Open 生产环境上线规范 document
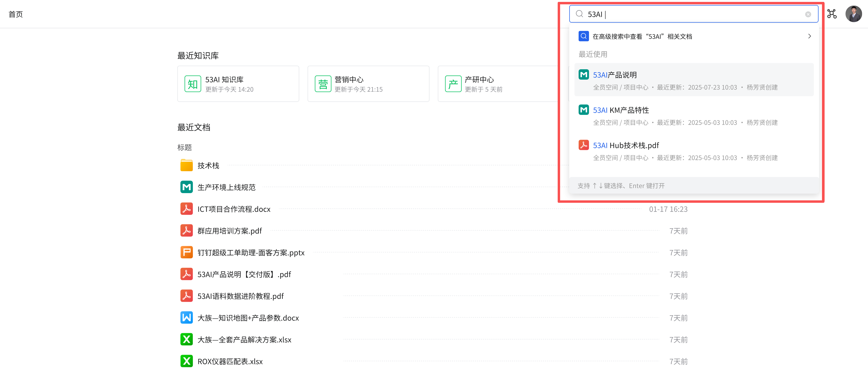This screenshot has height=385, width=868. [226, 187]
